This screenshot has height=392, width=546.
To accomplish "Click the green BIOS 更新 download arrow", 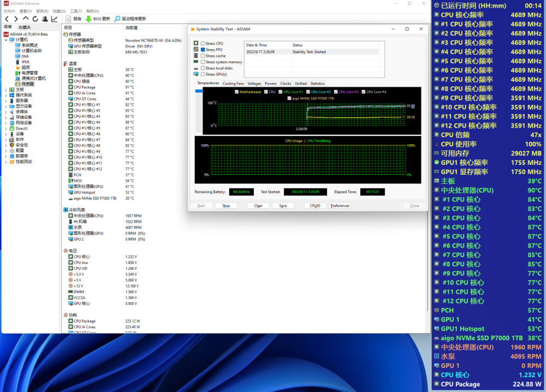I will click(x=88, y=19).
